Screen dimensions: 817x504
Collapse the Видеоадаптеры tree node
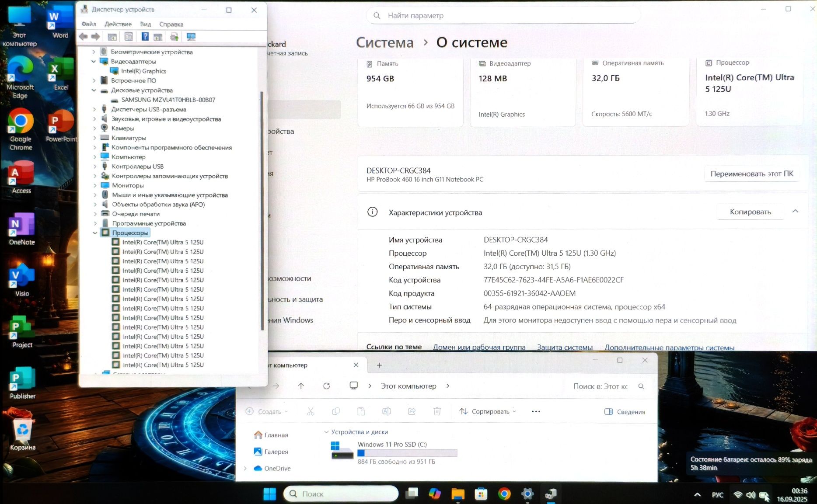pyautogui.click(x=94, y=62)
